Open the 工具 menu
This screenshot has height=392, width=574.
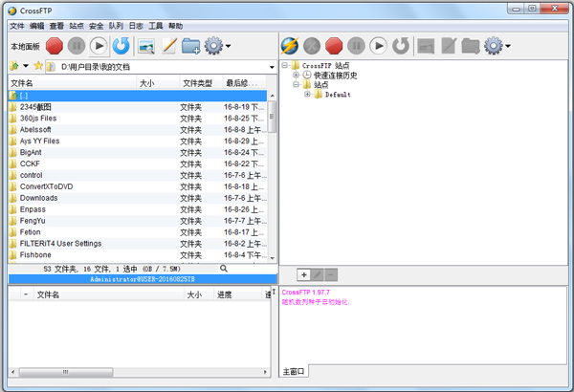pyautogui.click(x=156, y=26)
